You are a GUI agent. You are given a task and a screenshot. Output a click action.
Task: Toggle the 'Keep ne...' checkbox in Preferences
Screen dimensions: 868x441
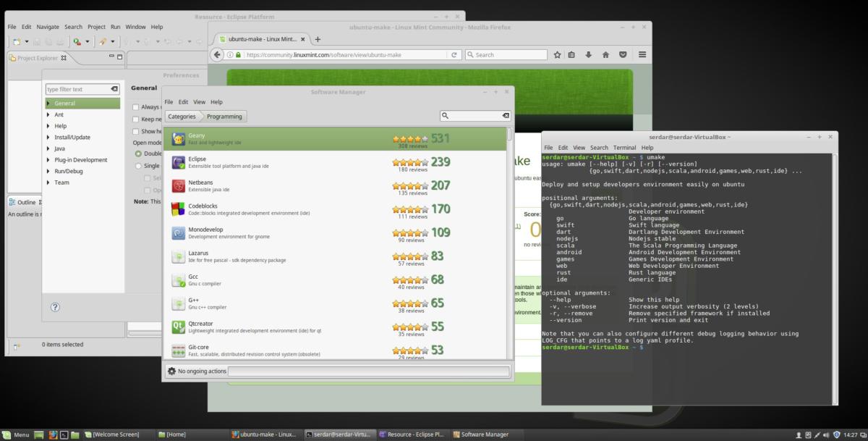point(135,119)
